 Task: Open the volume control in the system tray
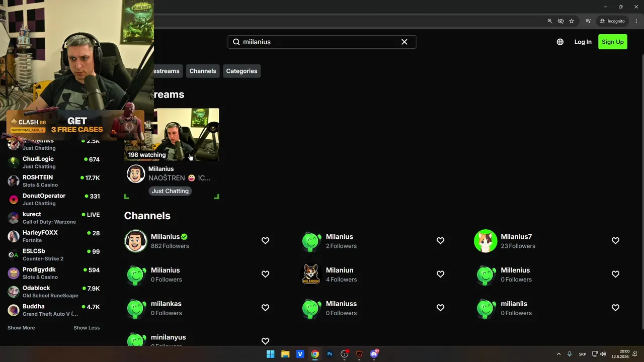pyautogui.click(x=603, y=354)
